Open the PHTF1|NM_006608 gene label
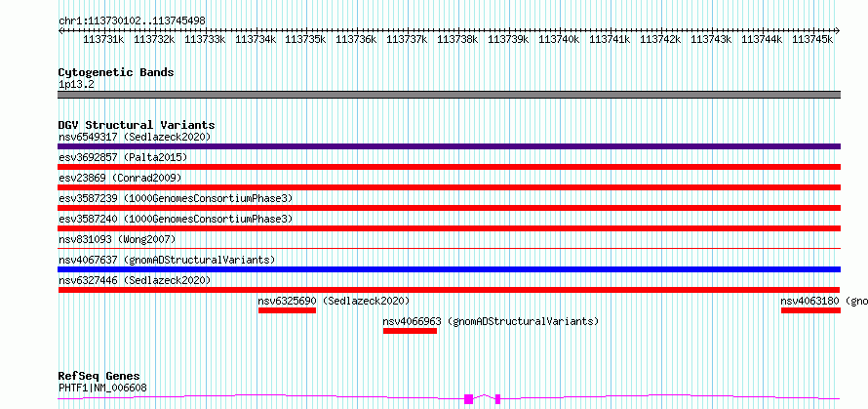Image resolution: width=868 pixels, height=409 pixels. coord(102,388)
